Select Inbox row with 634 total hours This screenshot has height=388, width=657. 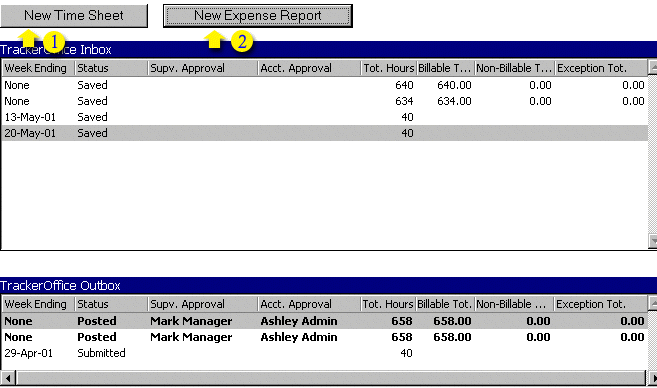[325, 101]
